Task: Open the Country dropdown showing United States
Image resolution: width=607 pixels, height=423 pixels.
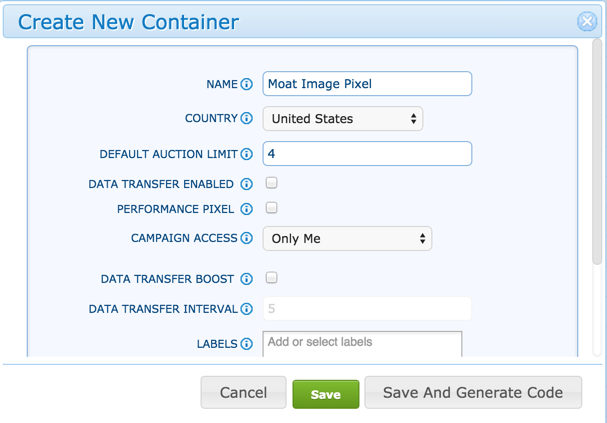Action: [x=343, y=119]
